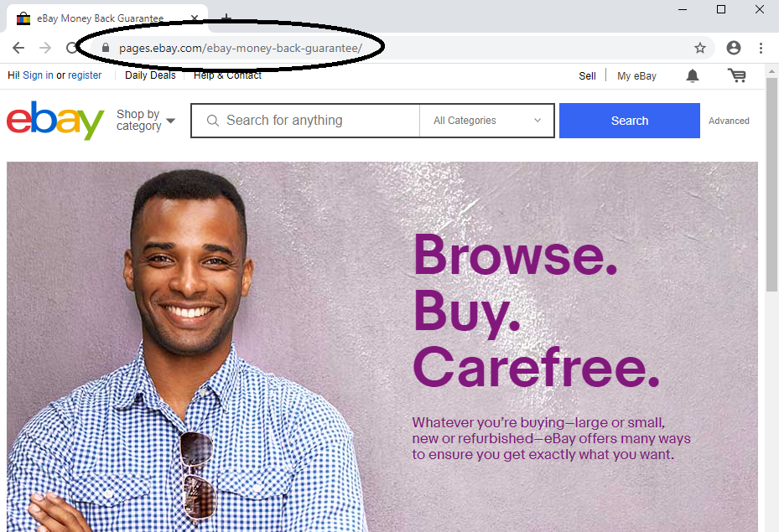779x532 pixels.
Task: Close the eBay Money Back Guarantee tab
Action: pos(195,19)
